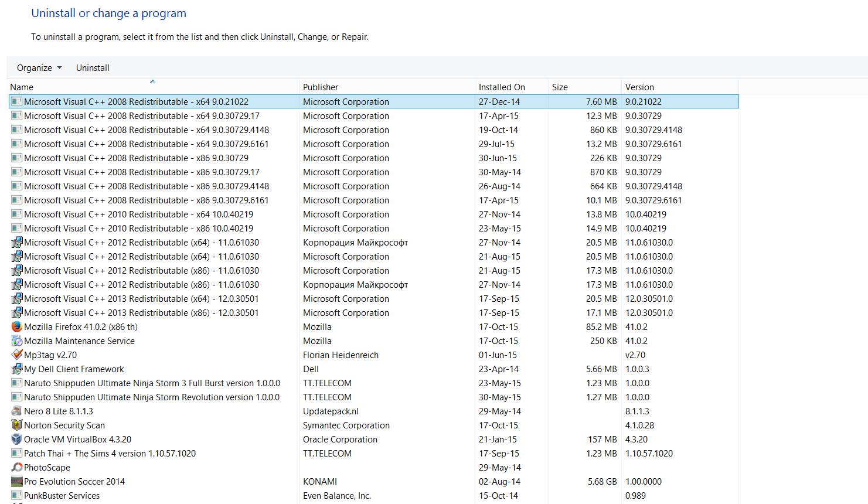Select Norton Security Scan entry
The width and height of the screenshot is (868, 504).
pyautogui.click(x=64, y=425)
